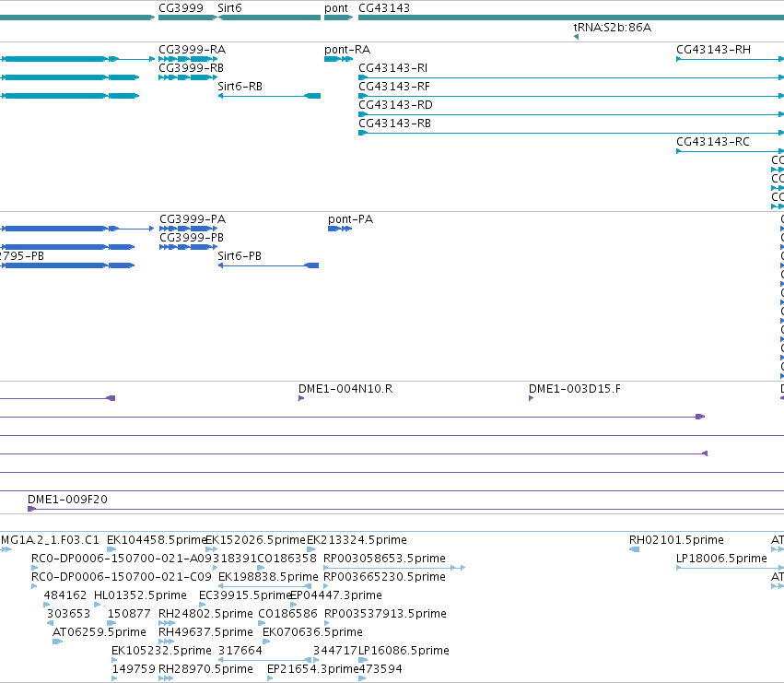Select the RH28970.5prime EST label
Viewport: 784px width, 683px height.
(205, 669)
